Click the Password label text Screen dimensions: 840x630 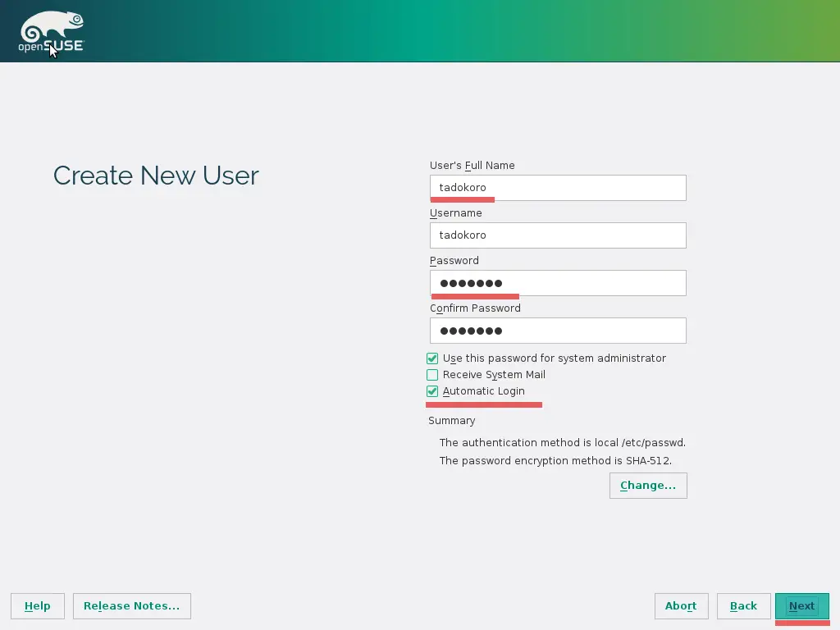454,261
